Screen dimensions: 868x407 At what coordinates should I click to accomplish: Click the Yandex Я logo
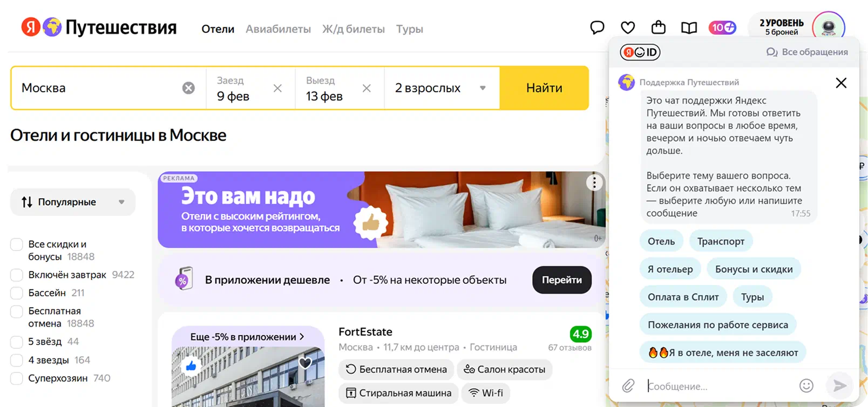click(x=31, y=27)
